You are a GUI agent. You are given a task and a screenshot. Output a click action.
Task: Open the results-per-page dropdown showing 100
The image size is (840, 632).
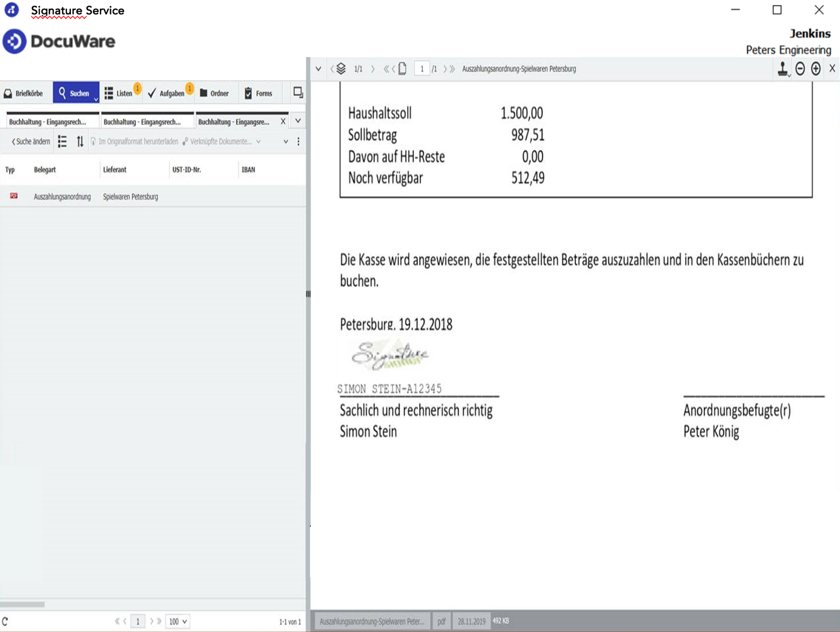pos(178,622)
